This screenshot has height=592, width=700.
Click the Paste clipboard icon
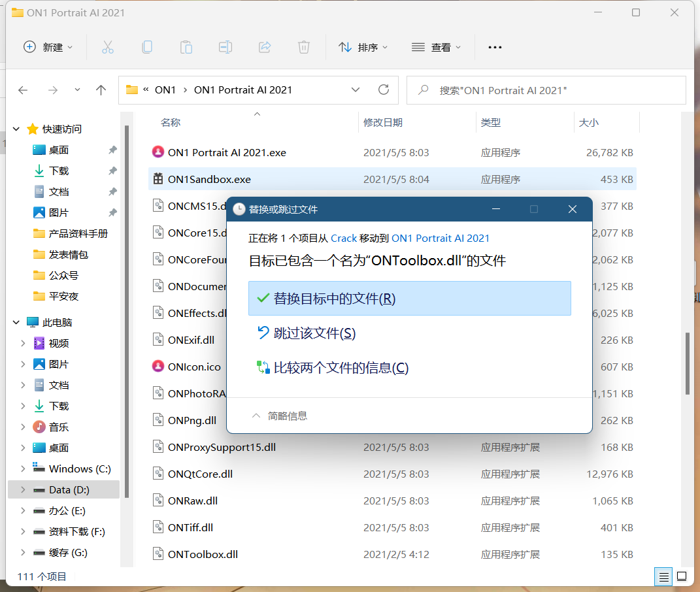(186, 47)
